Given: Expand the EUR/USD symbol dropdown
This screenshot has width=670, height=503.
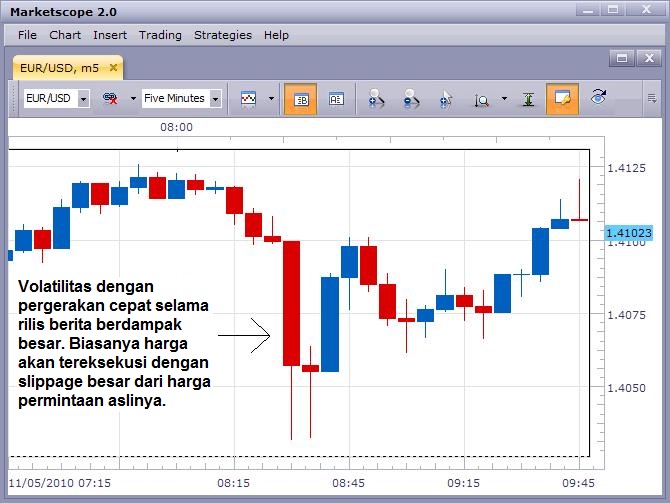Looking at the screenshot, I should 83,99.
